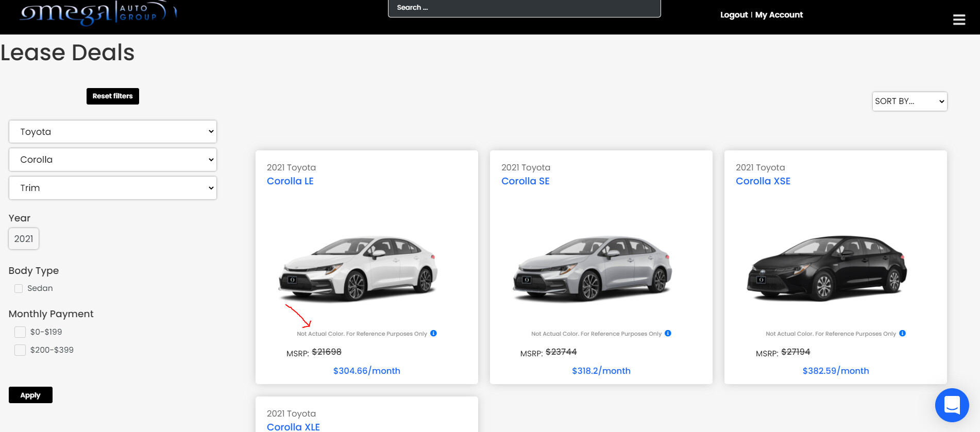Click the $318.2/month price link

coord(601,371)
